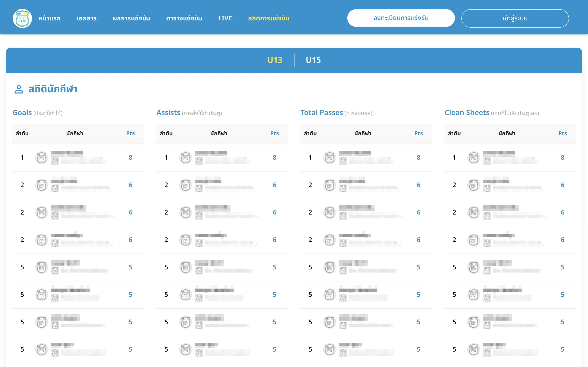Click last visible rank 5 badge in Clean Sheets

click(473, 350)
